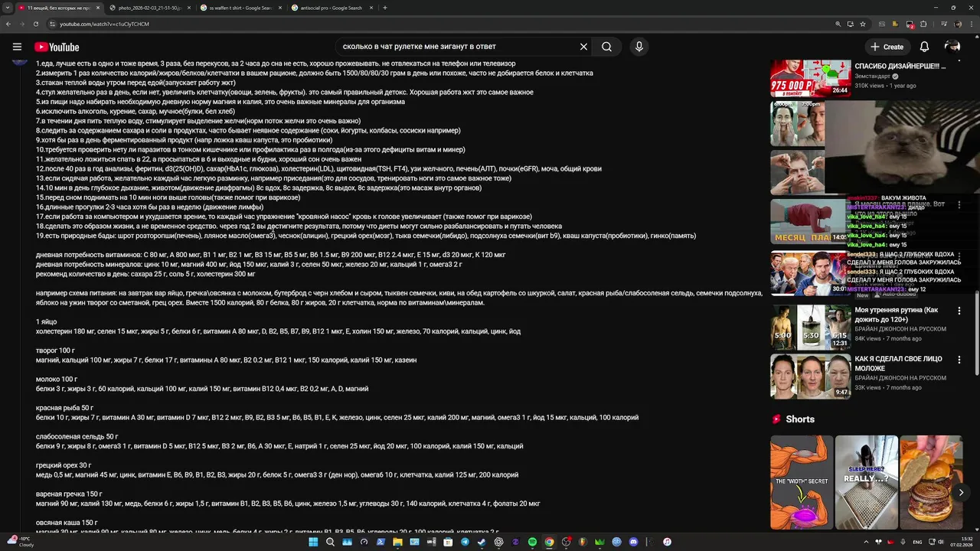Open the Моя утренняя рутина video thumbnail
The height and width of the screenshot is (551, 980).
(810, 327)
